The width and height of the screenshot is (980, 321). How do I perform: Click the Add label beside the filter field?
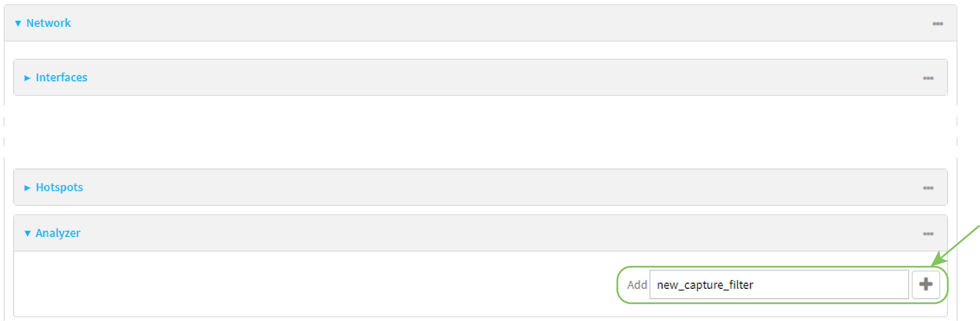(637, 284)
